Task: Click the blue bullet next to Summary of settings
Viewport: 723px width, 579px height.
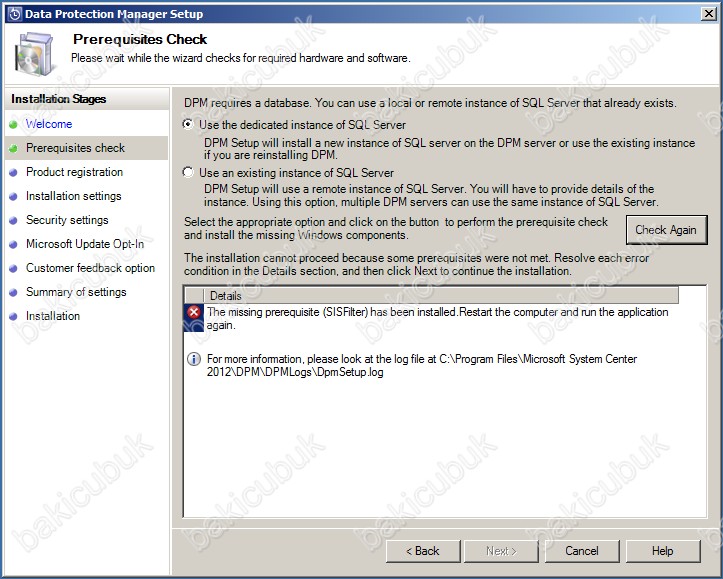Action: tap(13, 292)
